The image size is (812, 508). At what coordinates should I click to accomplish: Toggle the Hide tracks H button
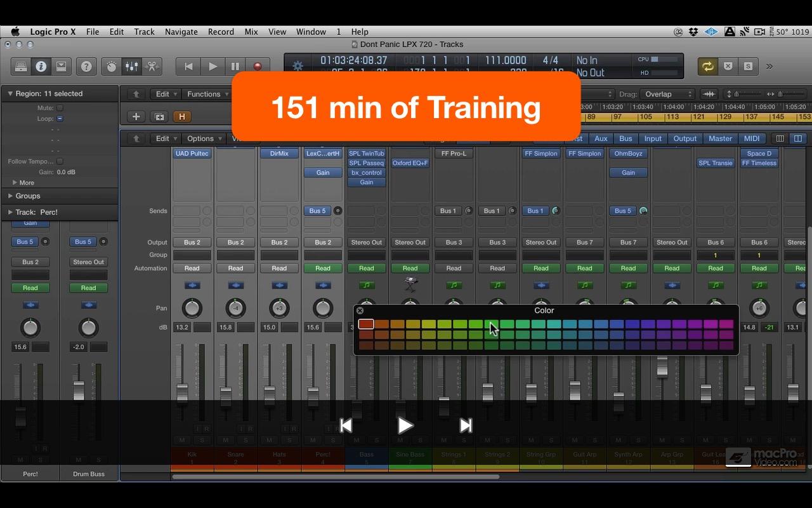click(182, 117)
